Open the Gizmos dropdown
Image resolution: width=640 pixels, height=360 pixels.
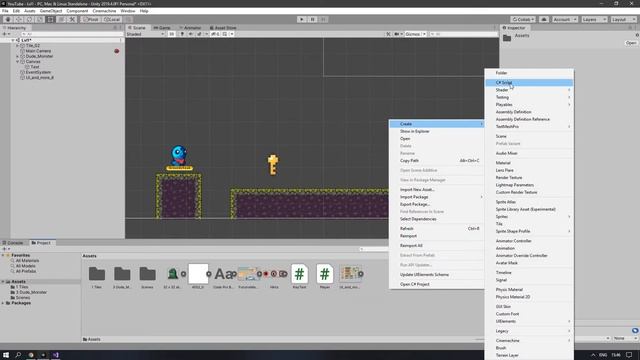click(416, 34)
